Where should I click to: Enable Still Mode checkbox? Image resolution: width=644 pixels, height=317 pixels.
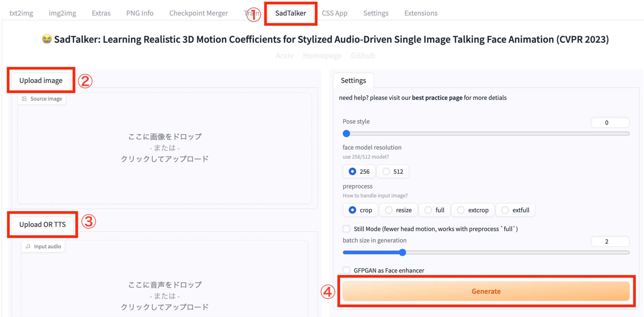pyautogui.click(x=347, y=229)
